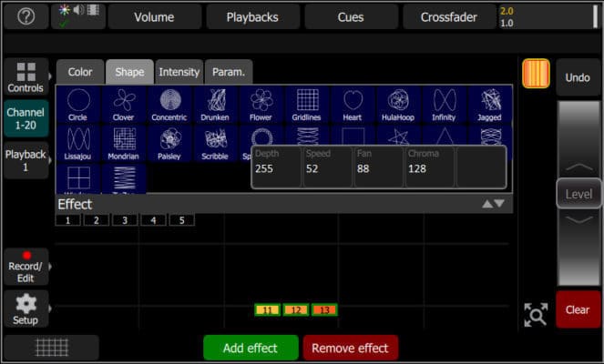This screenshot has width=604, height=364.
Task: Open the Intensity tab
Action: [179, 72]
